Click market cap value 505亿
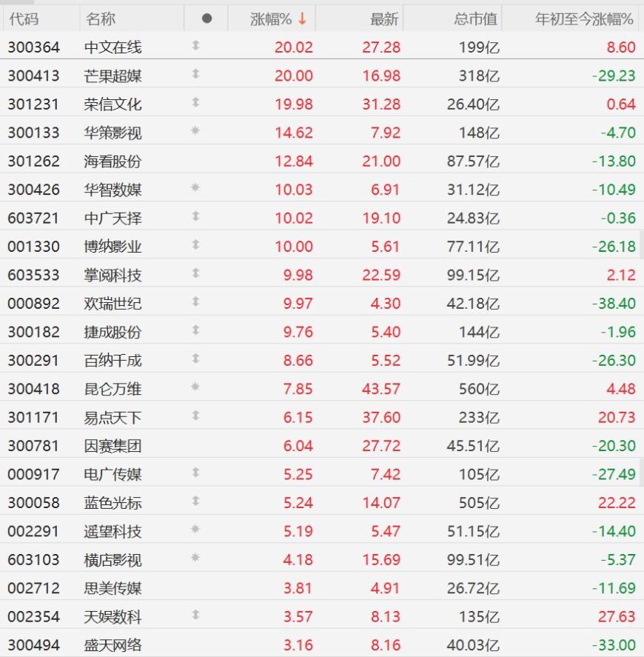Viewport: 644px width, 657px height. point(479,503)
